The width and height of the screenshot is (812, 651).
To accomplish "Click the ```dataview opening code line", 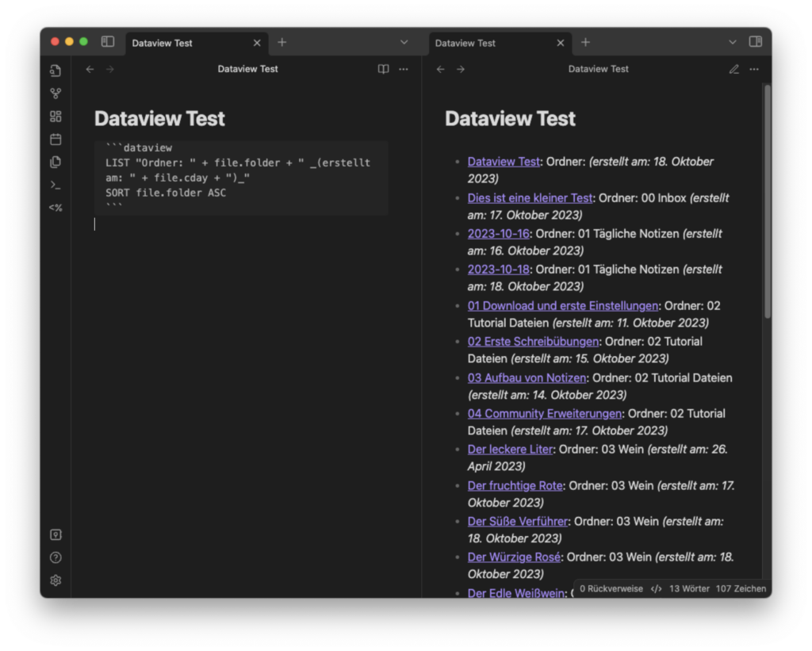I will point(139,148).
